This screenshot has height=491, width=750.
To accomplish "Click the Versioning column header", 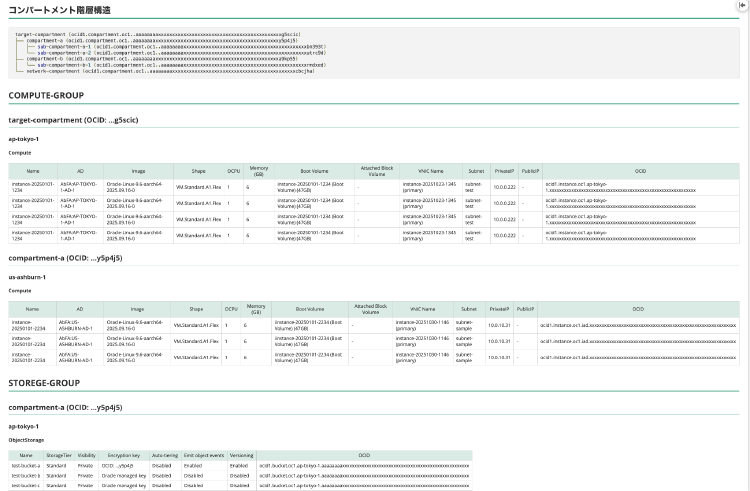I will [240, 455].
